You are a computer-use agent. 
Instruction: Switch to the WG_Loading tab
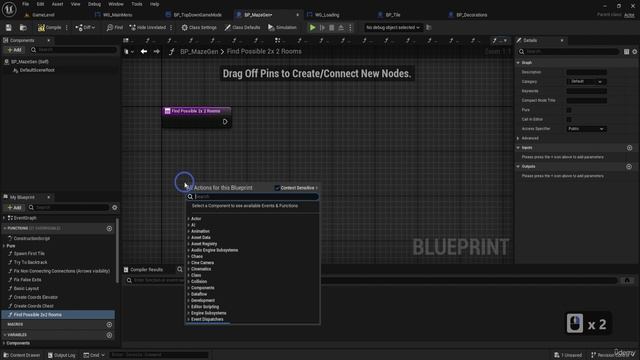point(327,15)
